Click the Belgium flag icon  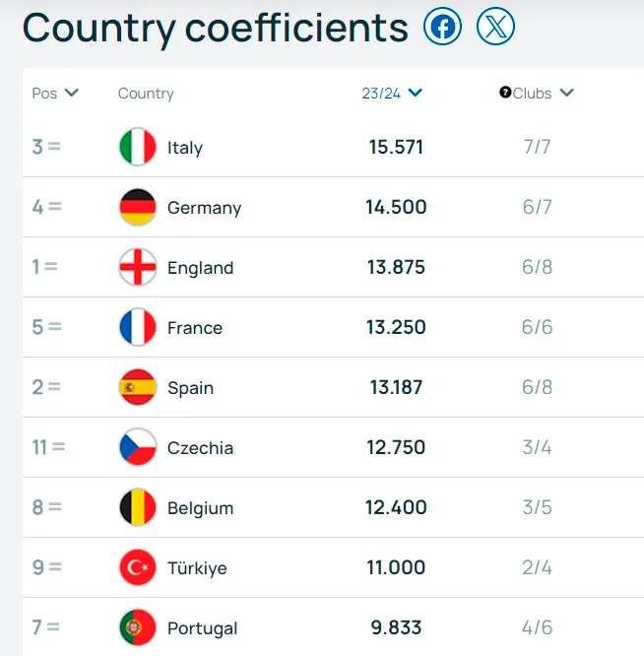(x=138, y=508)
